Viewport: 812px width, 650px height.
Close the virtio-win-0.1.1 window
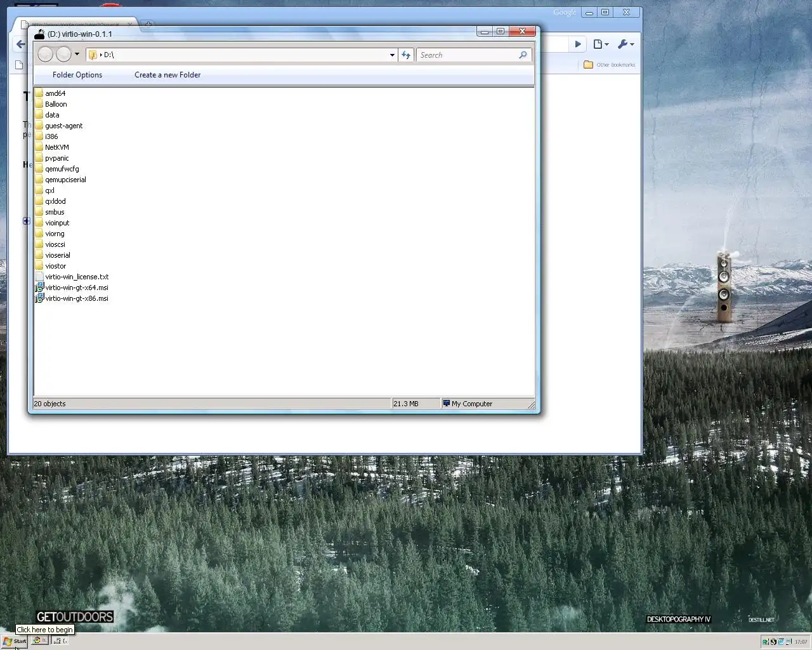coord(523,31)
